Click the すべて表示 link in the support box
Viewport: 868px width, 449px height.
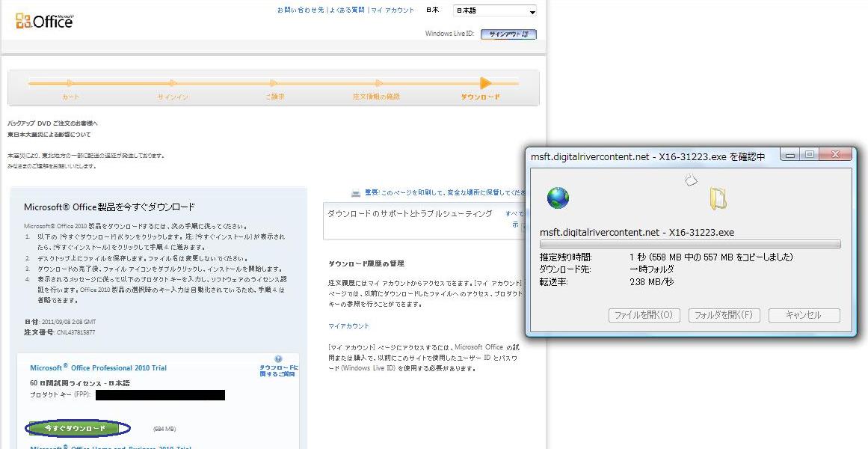click(514, 219)
